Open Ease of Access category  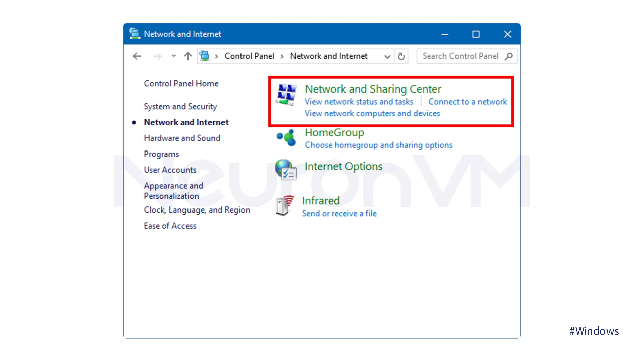170,226
